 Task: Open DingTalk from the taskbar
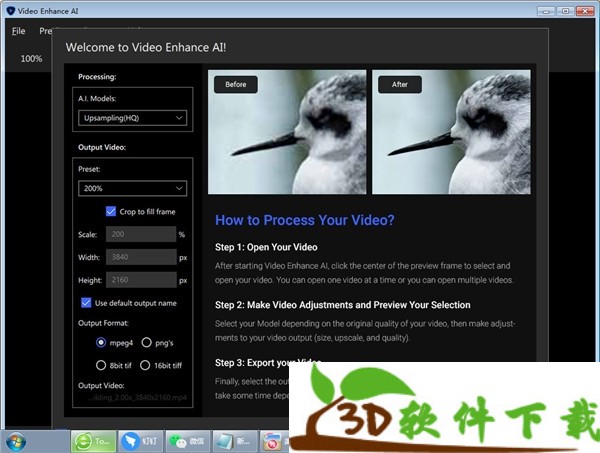140,442
